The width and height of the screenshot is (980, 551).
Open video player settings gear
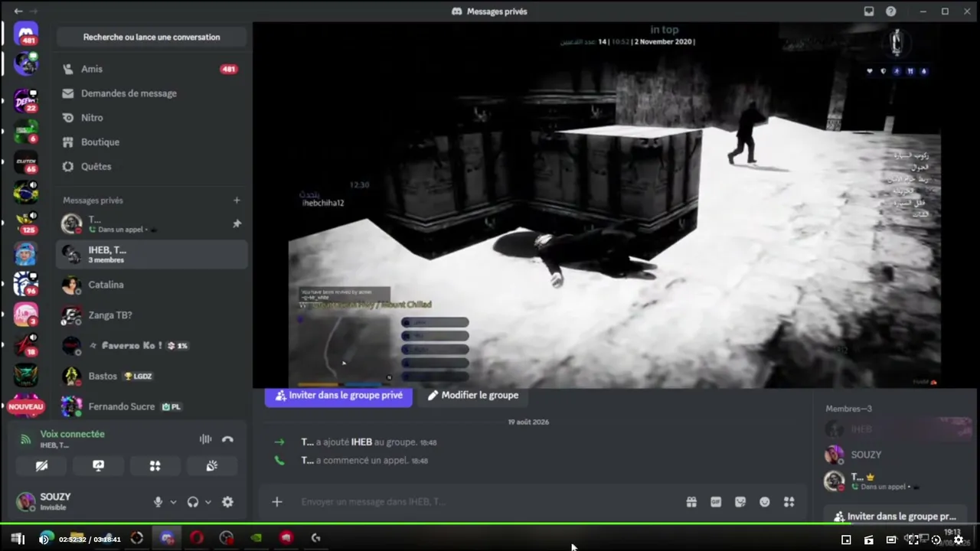click(959, 540)
